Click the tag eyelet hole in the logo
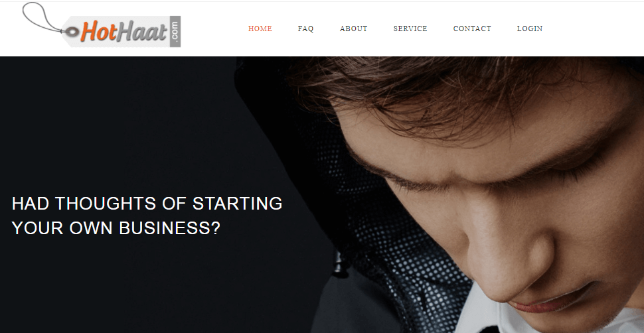Viewport: 644px width, 333px height. 72,31
